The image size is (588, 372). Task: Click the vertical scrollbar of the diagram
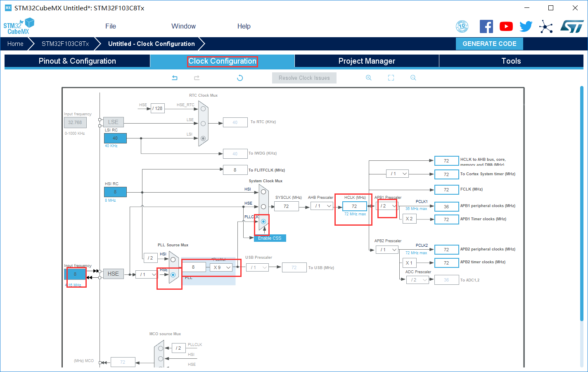click(x=581, y=203)
